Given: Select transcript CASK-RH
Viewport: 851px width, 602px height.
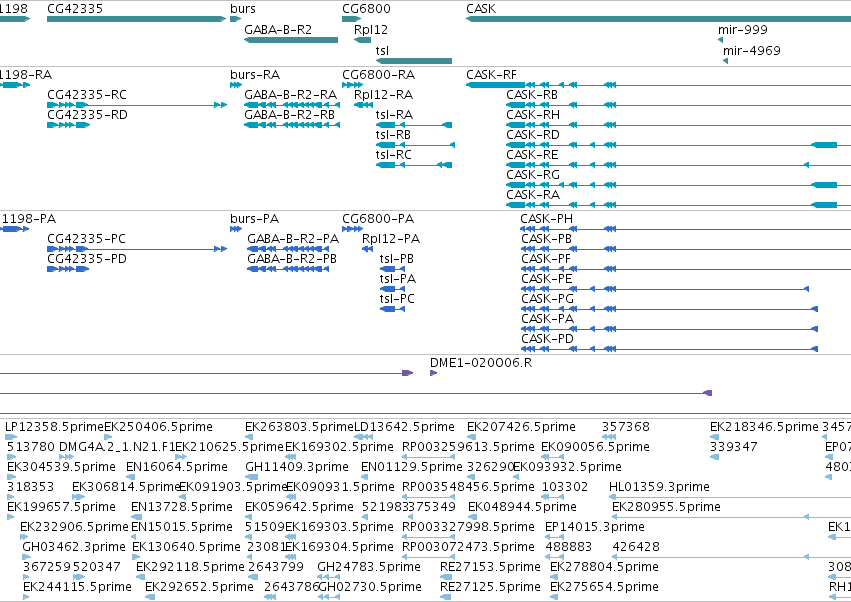Looking at the screenshot, I should pos(533,115).
